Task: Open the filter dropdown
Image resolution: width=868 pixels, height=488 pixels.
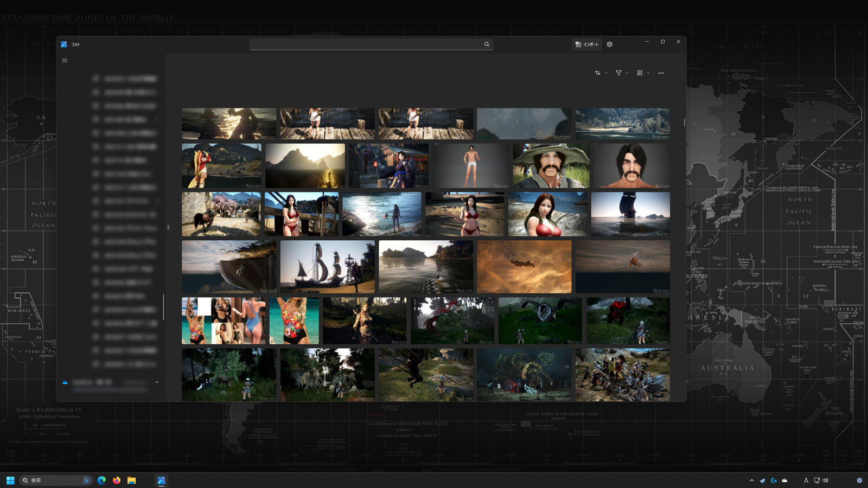Action: click(x=622, y=73)
